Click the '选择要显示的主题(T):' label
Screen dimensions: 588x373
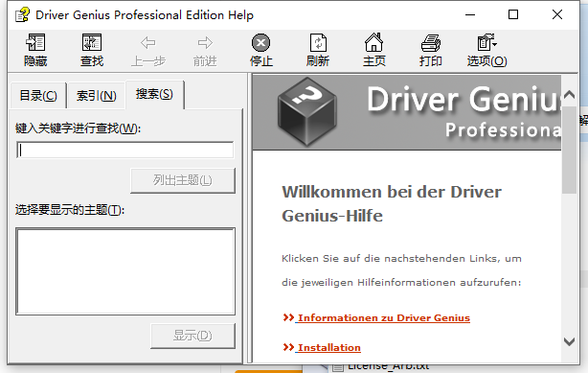[70, 210]
